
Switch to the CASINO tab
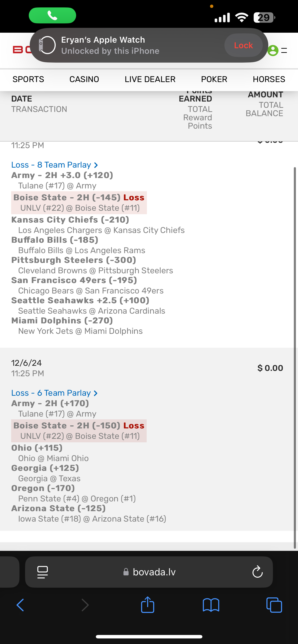coord(84,79)
